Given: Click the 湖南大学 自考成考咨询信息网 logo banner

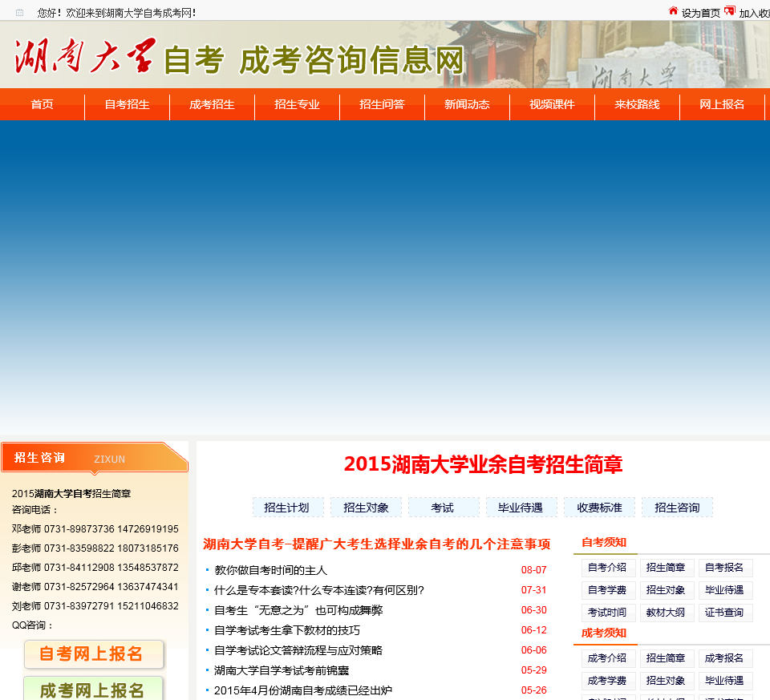Looking at the screenshot, I should 240,58.
